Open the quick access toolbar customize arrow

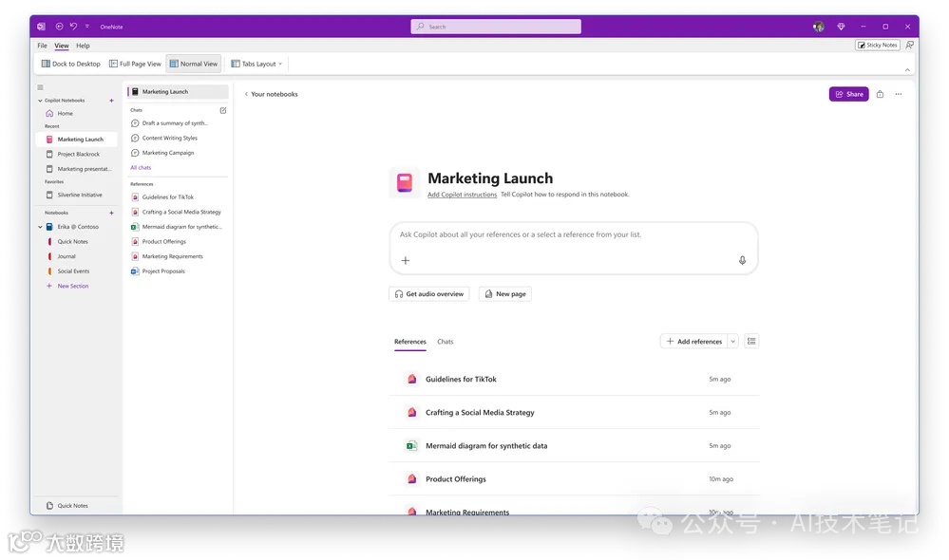pos(87,27)
